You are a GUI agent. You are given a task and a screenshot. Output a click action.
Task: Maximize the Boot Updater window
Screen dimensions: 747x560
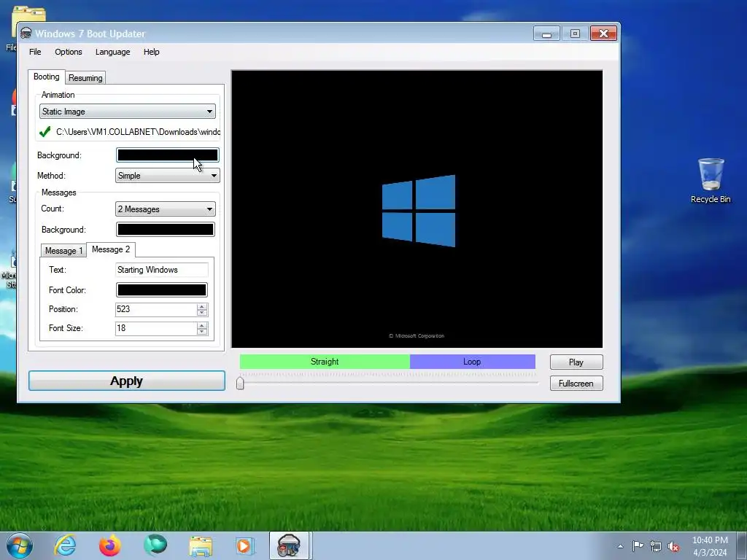(x=575, y=34)
